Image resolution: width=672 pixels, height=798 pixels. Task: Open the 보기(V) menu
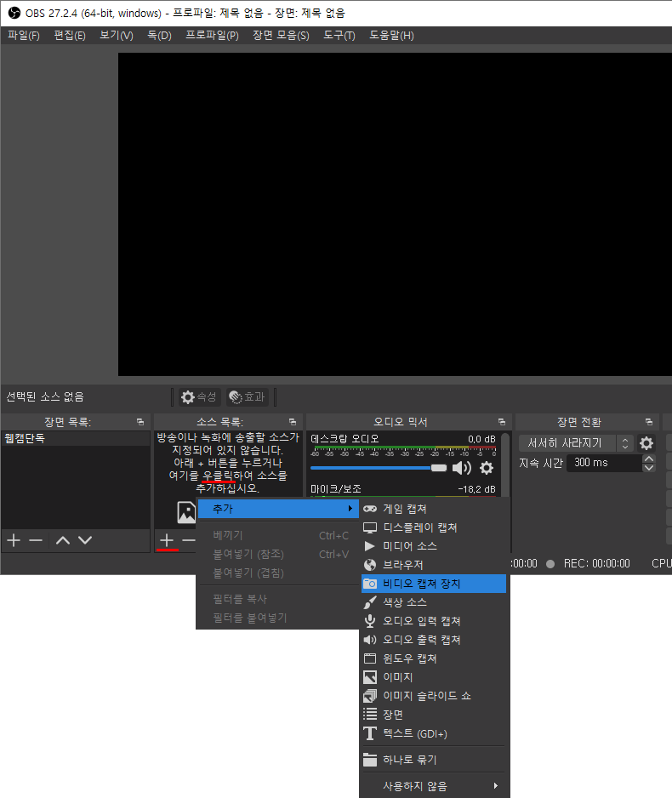(117, 36)
